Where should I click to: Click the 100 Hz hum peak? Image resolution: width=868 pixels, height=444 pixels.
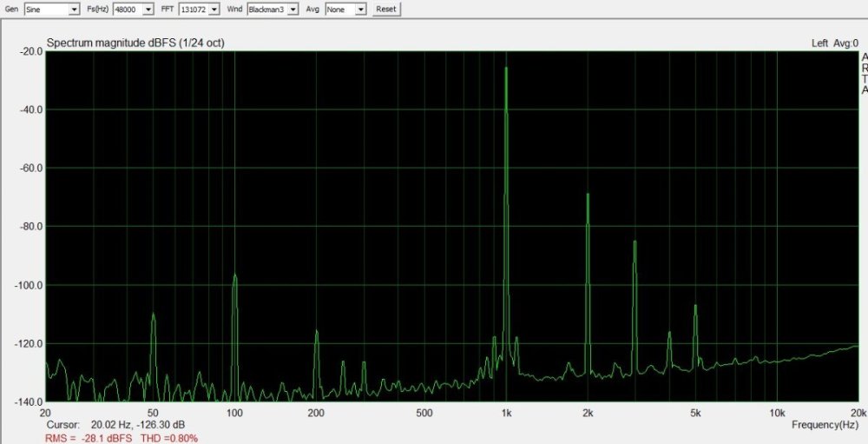coord(234,275)
